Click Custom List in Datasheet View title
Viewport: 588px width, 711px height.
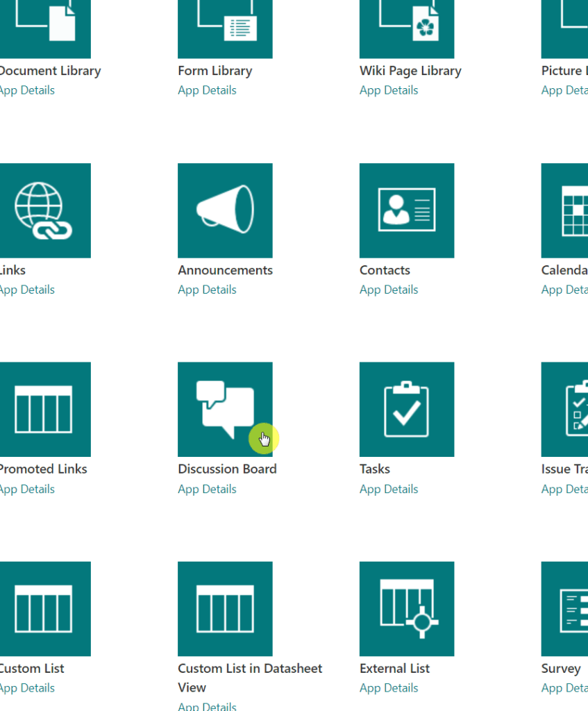click(250, 678)
